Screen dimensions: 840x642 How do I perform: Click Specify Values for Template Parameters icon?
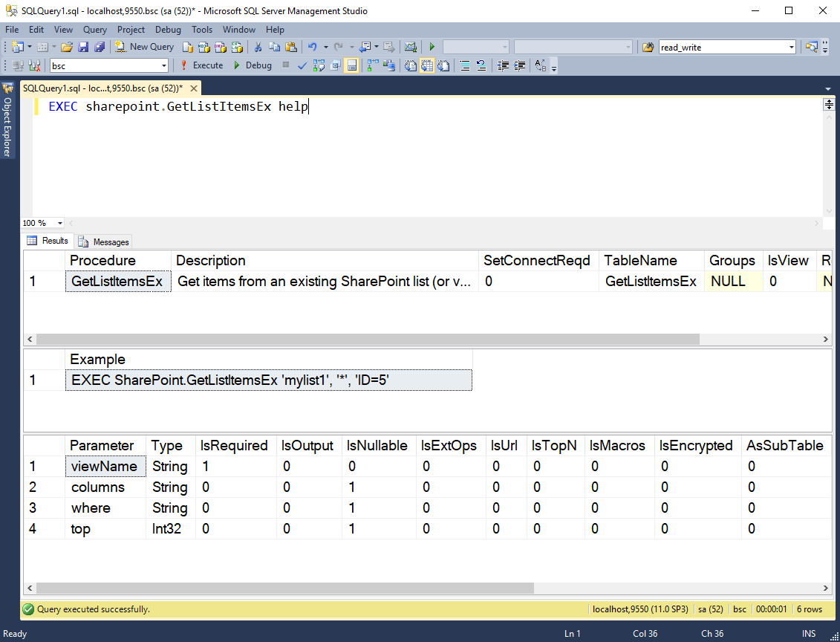[x=541, y=65]
